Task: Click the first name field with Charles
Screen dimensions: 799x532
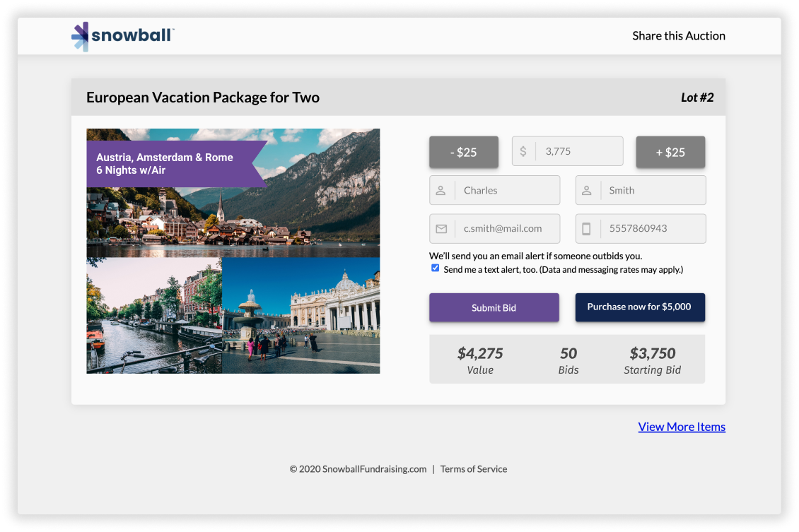Action: tap(495, 190)
